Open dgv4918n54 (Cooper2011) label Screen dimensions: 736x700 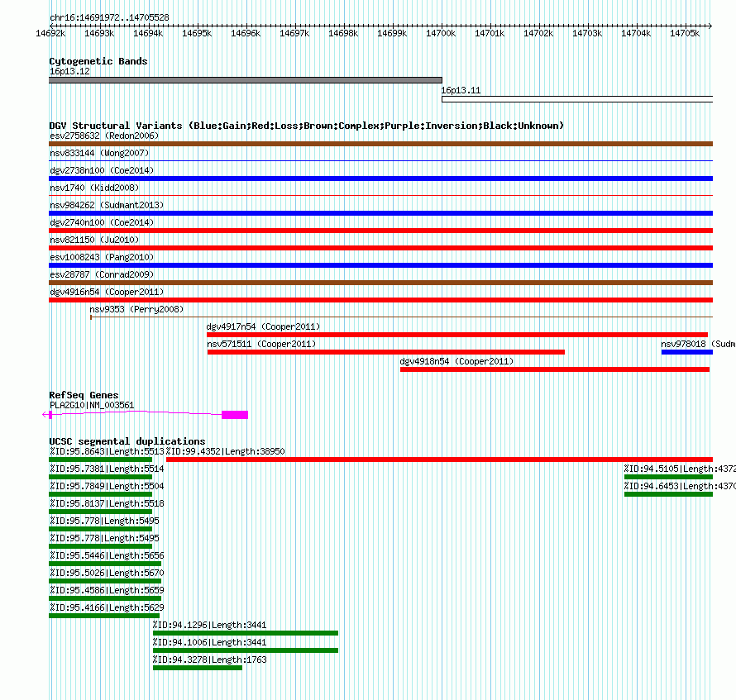[456, 361]
